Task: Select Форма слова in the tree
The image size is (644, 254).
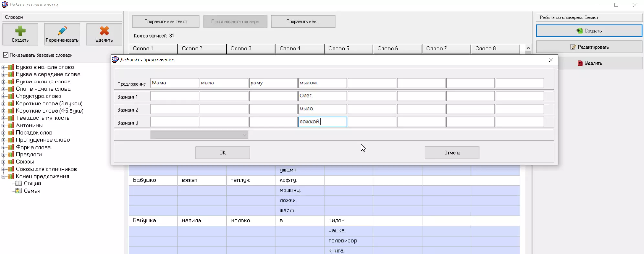Action: (33, 147)
